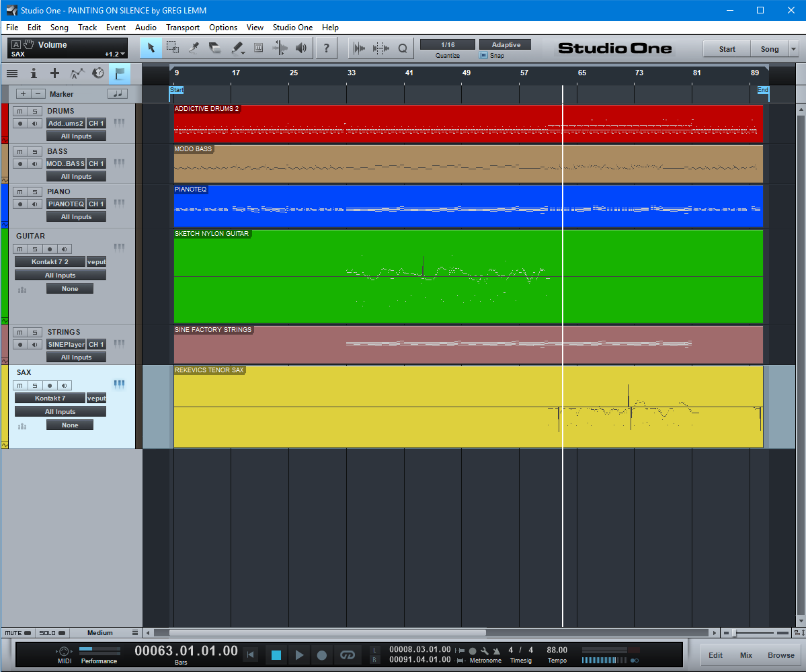Image resolution: width=806 pixels, height=672 pixels.
Task: Toggle the loop button in transport
Action: [348, 655]
